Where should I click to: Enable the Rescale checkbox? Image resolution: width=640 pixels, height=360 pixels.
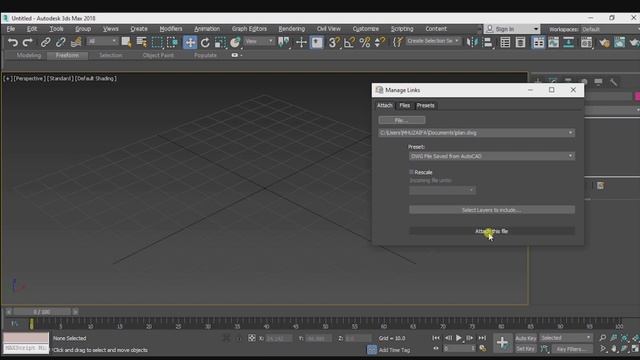point(411,172)
